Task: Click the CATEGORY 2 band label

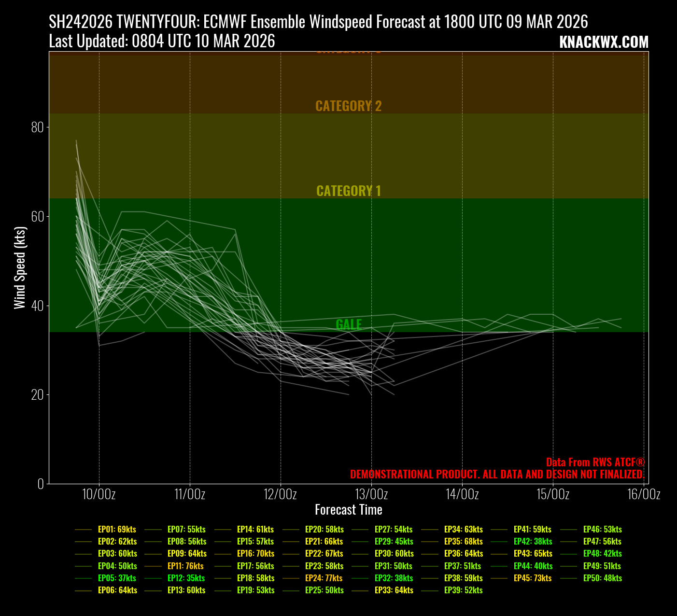Action: coord(348,106)
